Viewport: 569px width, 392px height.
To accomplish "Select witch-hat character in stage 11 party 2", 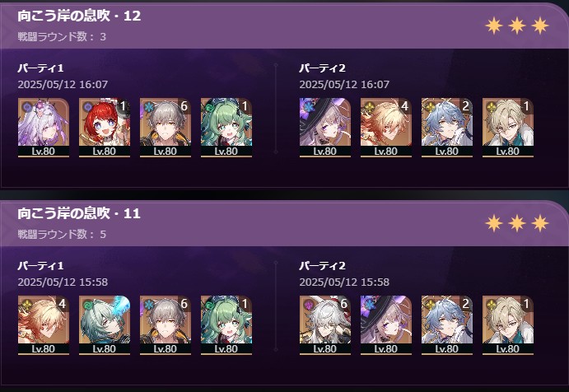I will coord(386,324).
